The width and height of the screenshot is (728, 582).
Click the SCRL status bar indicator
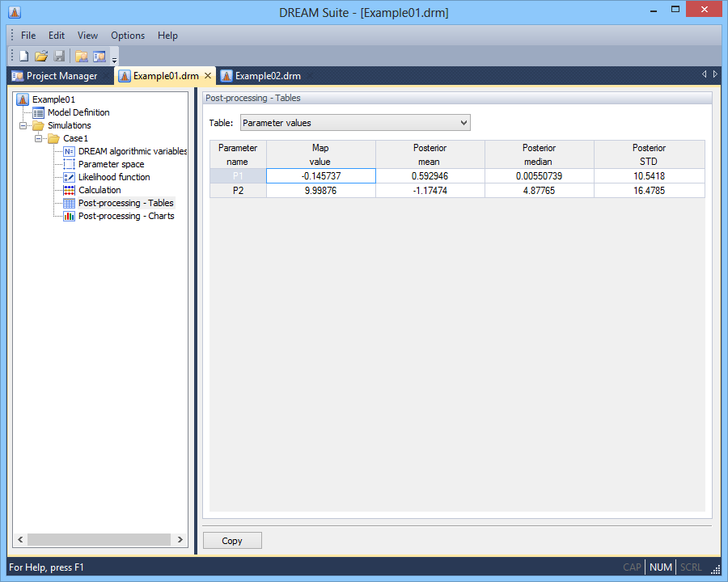[x=691, y=567]
